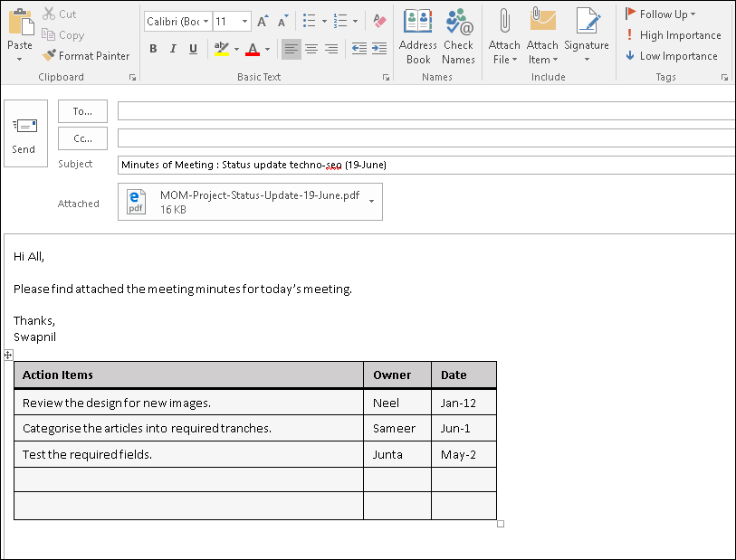Toggle High Importance
This screenshot has height=560, width=736.
coord(674,35)
